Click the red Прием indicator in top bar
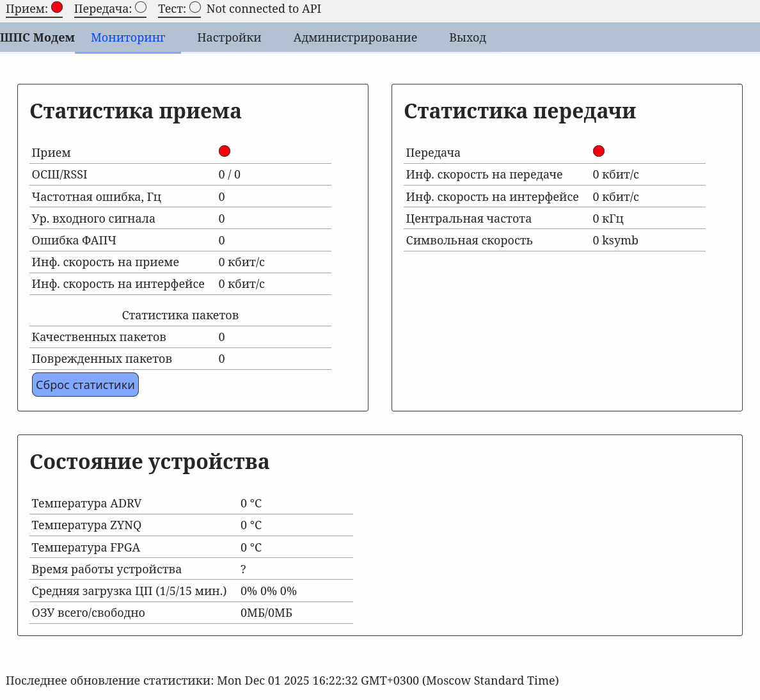Viewport: 760px width, 700px height. coord(57,8)
